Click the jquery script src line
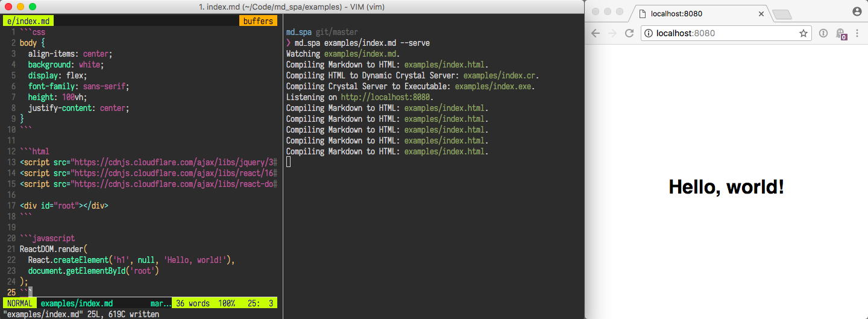The height and width of the screenshot is (319, 868). point(148,162)
